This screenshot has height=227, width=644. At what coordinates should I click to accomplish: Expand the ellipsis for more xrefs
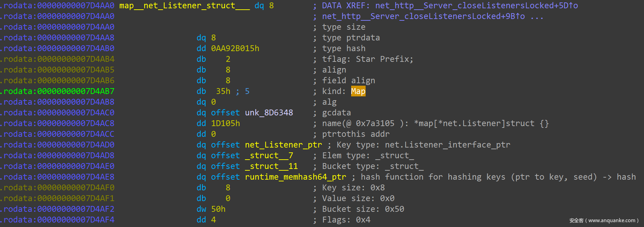[x=537, y=16]
